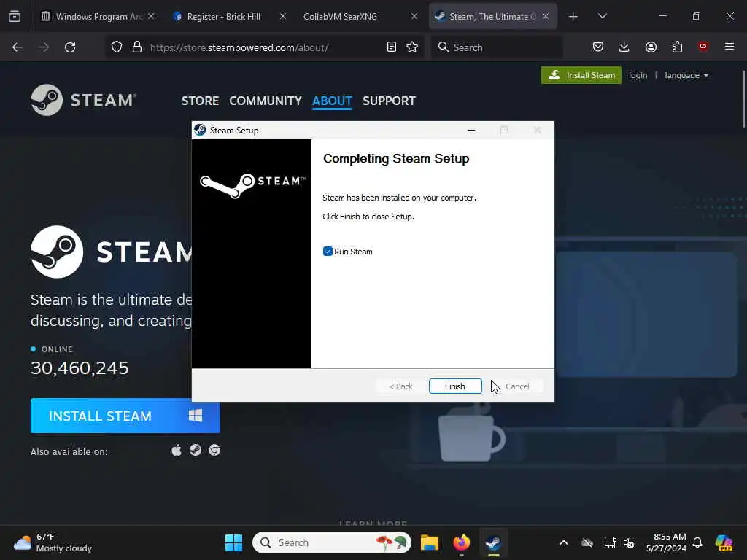This screenshot has height=560, width=747.
Task: Open Firefox View icon
Action: tap(15, 17)
